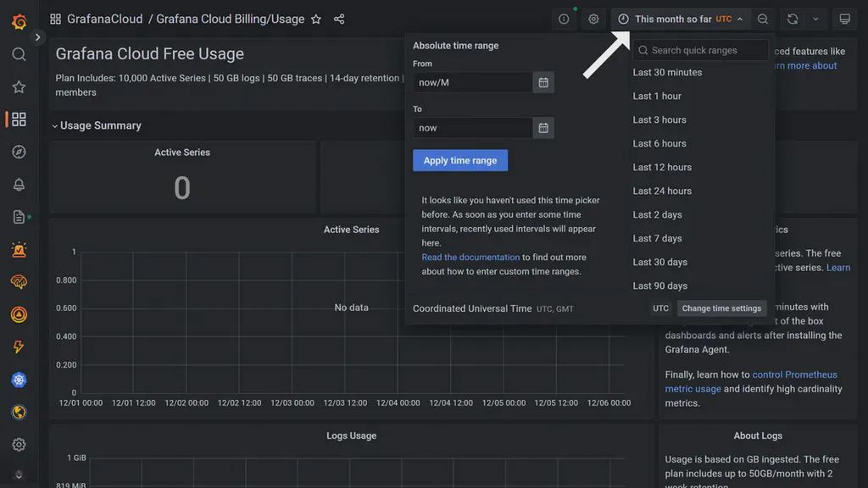Click the Apply time range button

click(460, 160)
